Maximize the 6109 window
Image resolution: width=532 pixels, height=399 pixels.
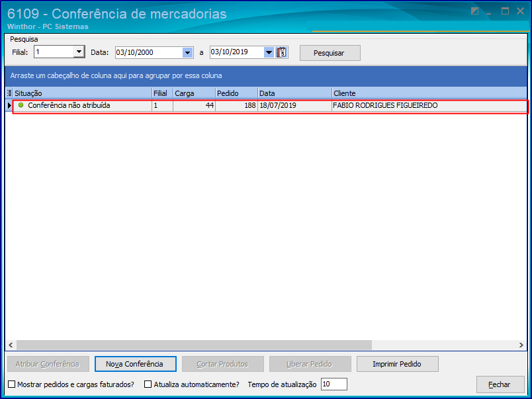[505, 11]
